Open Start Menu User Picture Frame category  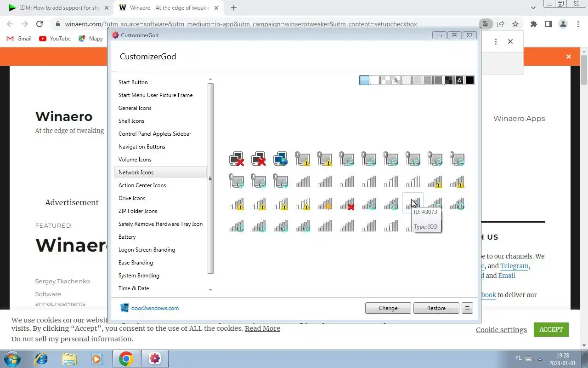click(x=160, y=95)
